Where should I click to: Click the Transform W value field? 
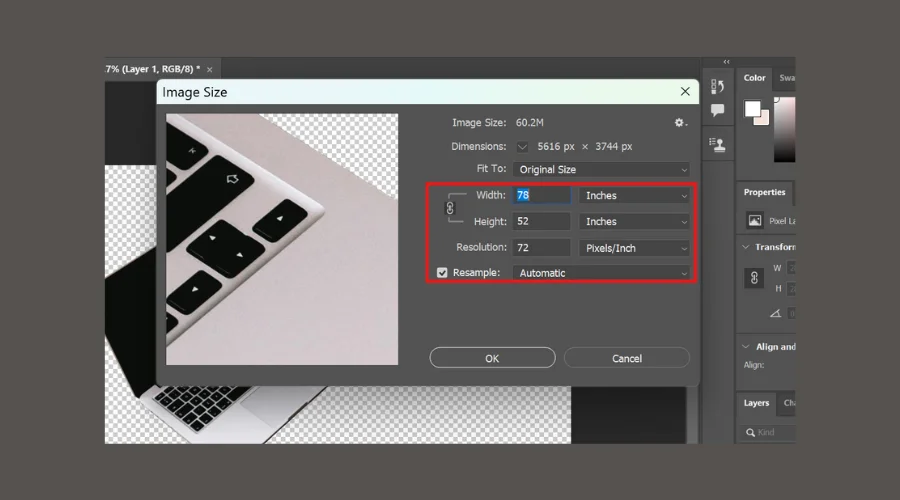click(x=791, y=268)
